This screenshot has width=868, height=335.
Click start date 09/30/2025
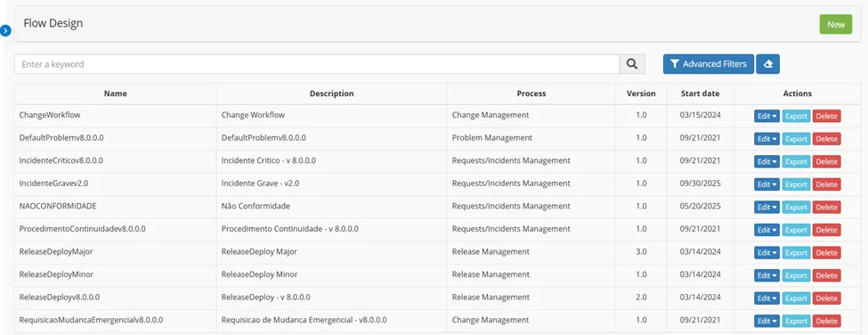click(x=701, y=184)
